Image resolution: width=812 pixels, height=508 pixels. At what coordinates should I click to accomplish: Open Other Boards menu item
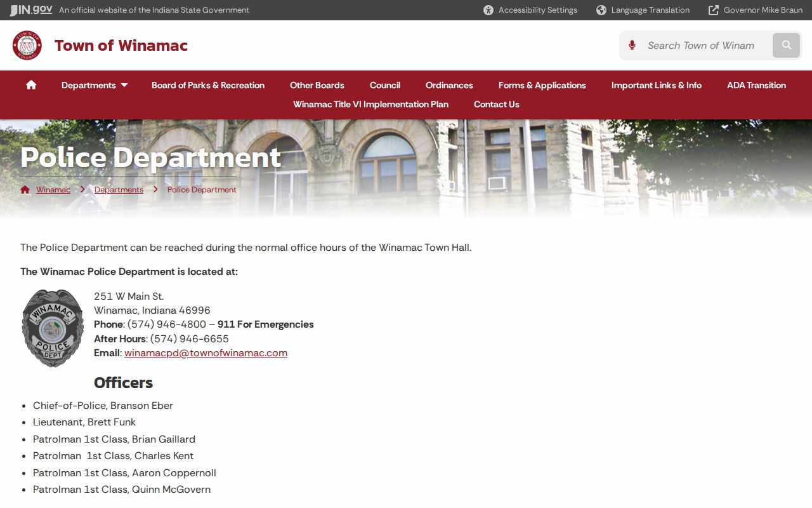click(x=317, y=85)
